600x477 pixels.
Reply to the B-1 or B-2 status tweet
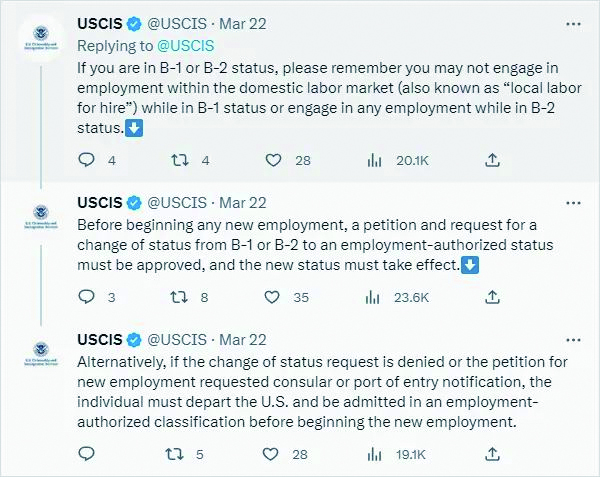[86, 160]
